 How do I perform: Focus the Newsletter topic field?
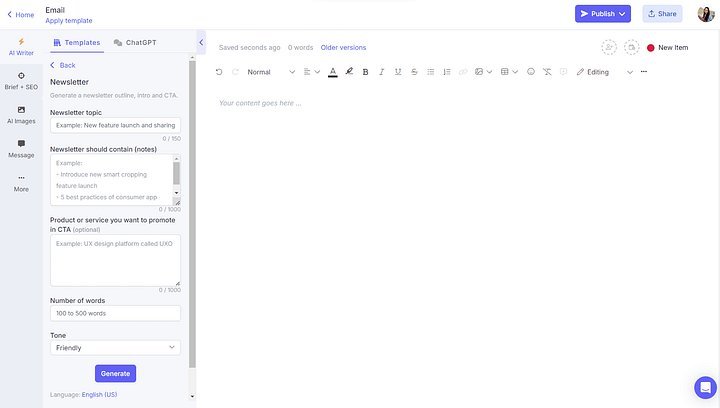(x=115, y=125)
